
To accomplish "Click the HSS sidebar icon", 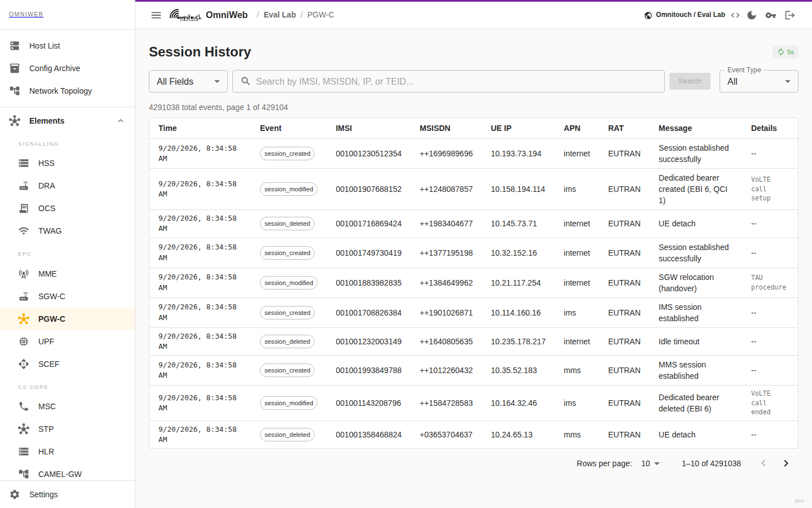I will (x=24, y=163).
